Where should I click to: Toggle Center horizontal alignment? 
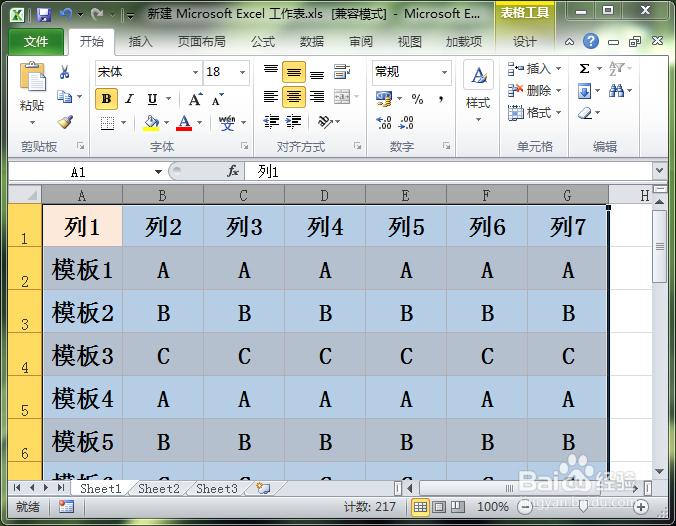coord(294,97)
